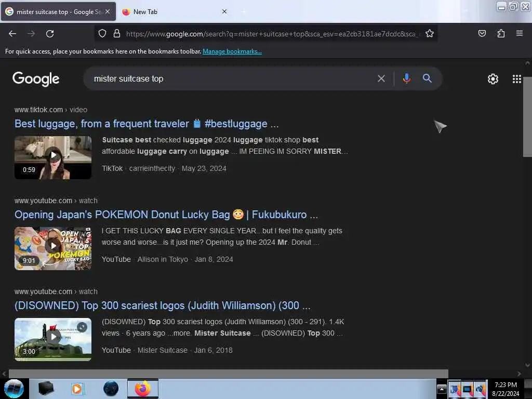
Task: Open the media player taskbar icon
Action: (x=77, y=389)
